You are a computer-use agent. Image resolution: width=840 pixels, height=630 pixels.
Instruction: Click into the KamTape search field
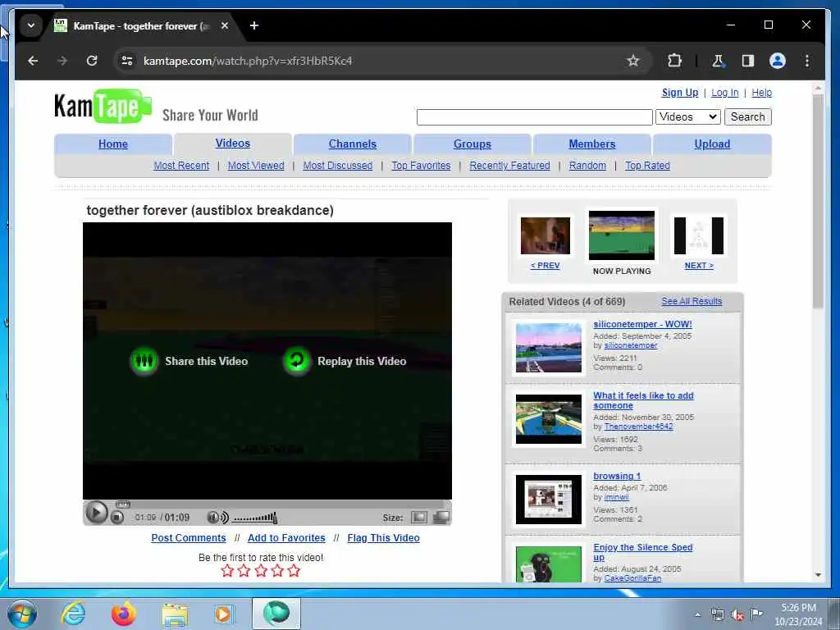(534, 116)
